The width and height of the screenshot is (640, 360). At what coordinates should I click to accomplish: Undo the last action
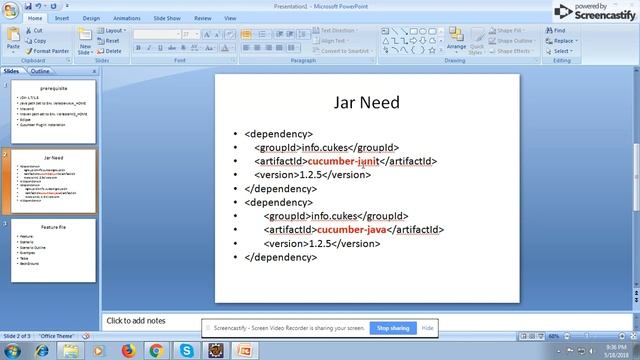[x=38, y=6]
